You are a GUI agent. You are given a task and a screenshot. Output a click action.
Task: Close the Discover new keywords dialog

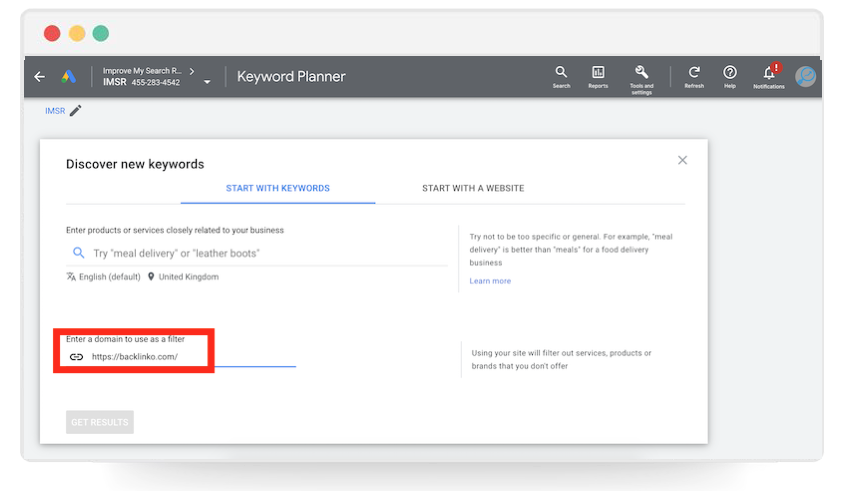pos(682,160)
